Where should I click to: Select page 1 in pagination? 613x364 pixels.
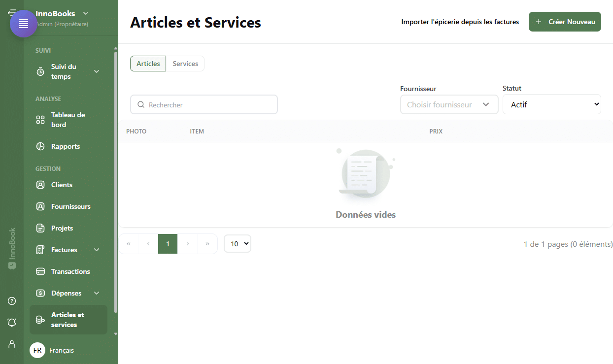pyautogui.click(x=168, y=244)
